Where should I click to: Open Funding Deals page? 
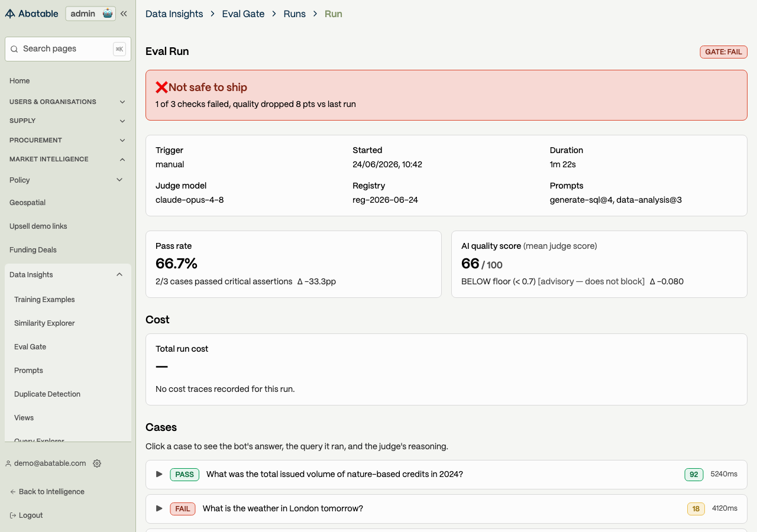tap(33, 250)
